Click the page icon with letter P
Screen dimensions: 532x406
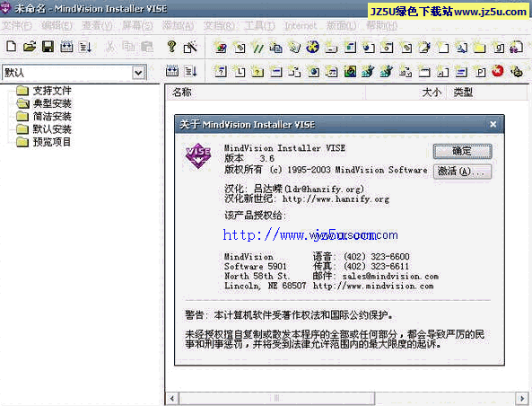pos(480,72)
